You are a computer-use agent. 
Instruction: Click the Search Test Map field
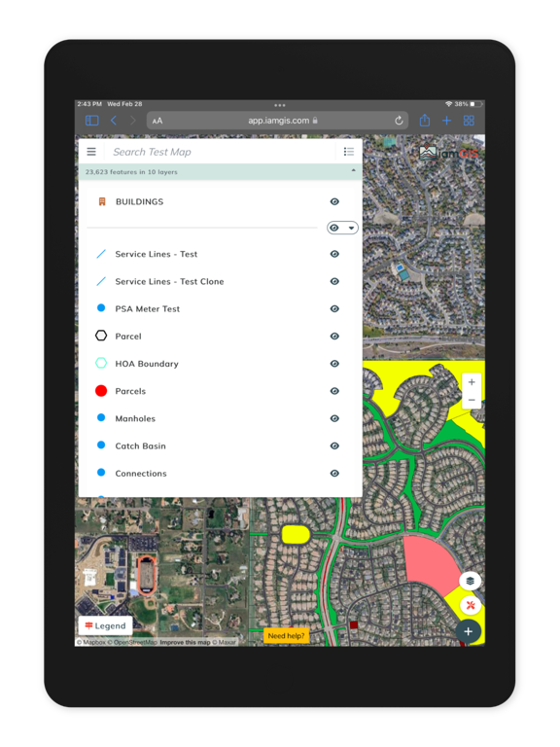click(x=219, y=152)
